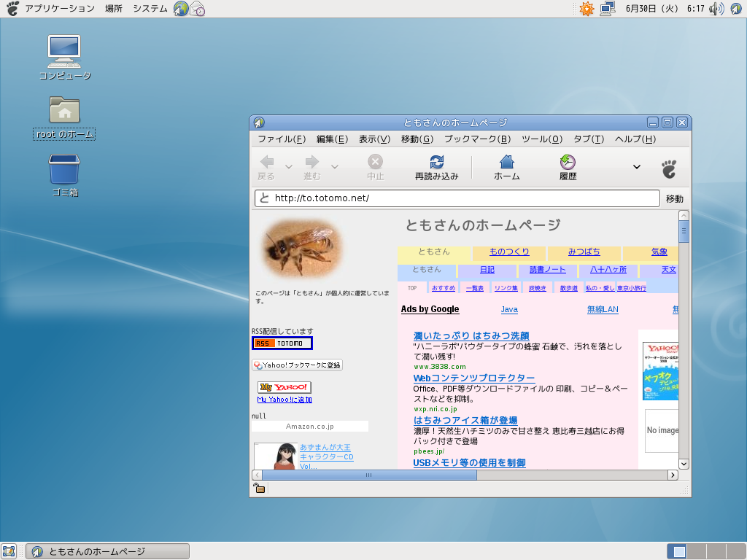Image resolution: width=747 pixels, height=560 pixels.
Task: Click the Back arrow toolbar icon
Action: (267, 161)
